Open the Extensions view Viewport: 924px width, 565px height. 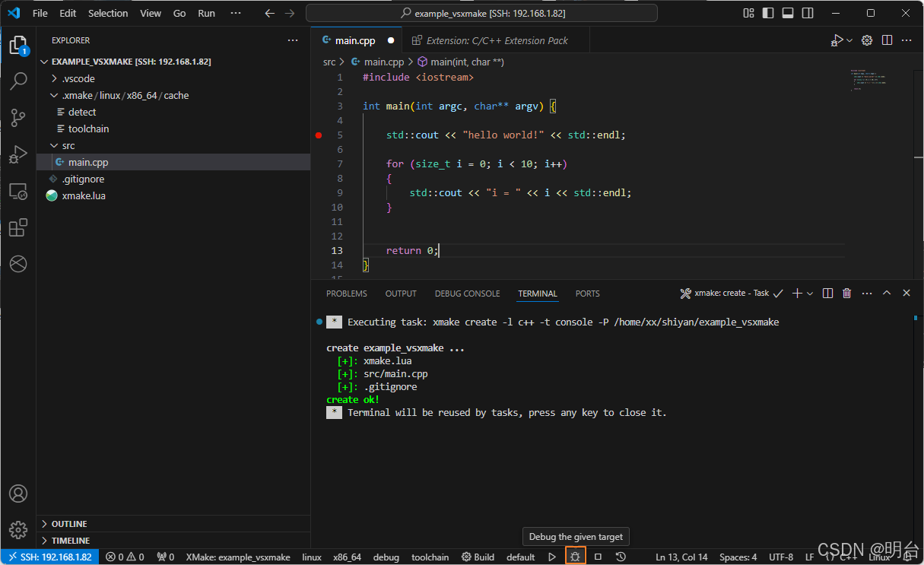[18, 227]
